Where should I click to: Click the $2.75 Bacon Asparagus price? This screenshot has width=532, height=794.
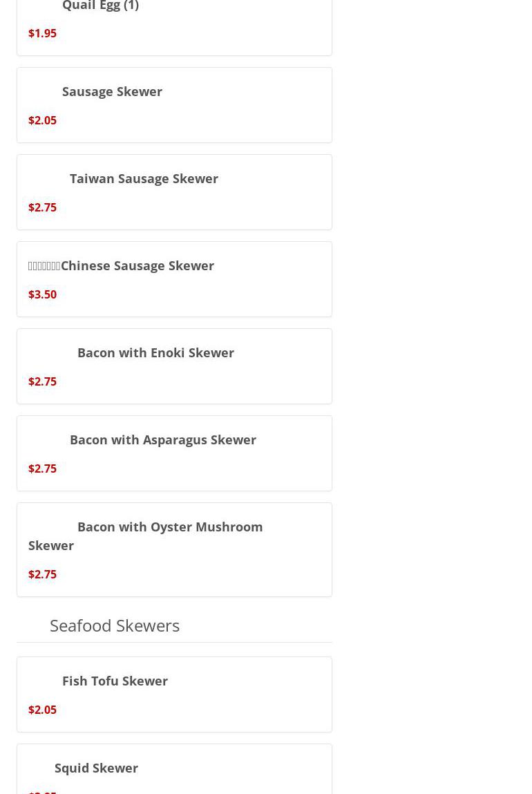[43, 469]
